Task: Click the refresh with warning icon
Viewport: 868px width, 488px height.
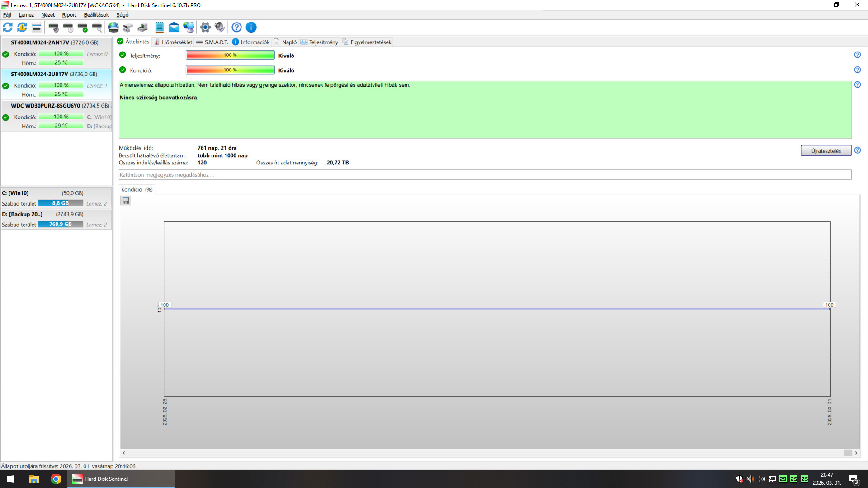Action: [x=22, y=28]
